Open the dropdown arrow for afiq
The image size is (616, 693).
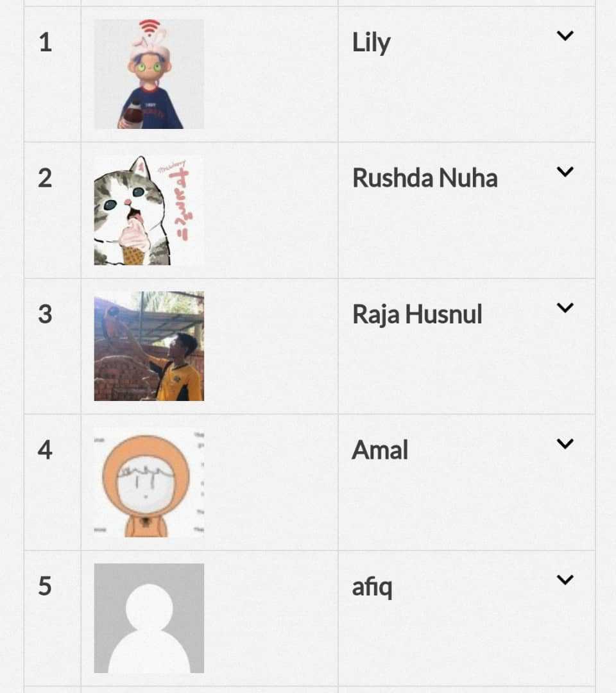pos(565,580)
